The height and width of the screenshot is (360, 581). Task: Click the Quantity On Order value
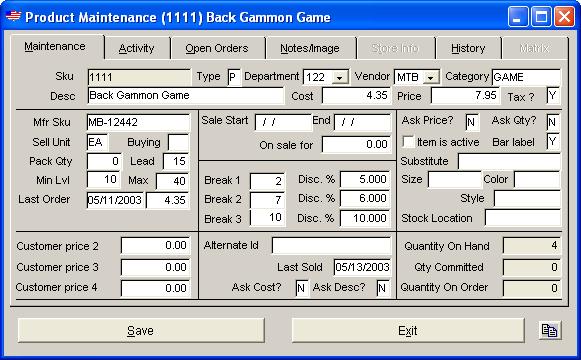(532, 288)
